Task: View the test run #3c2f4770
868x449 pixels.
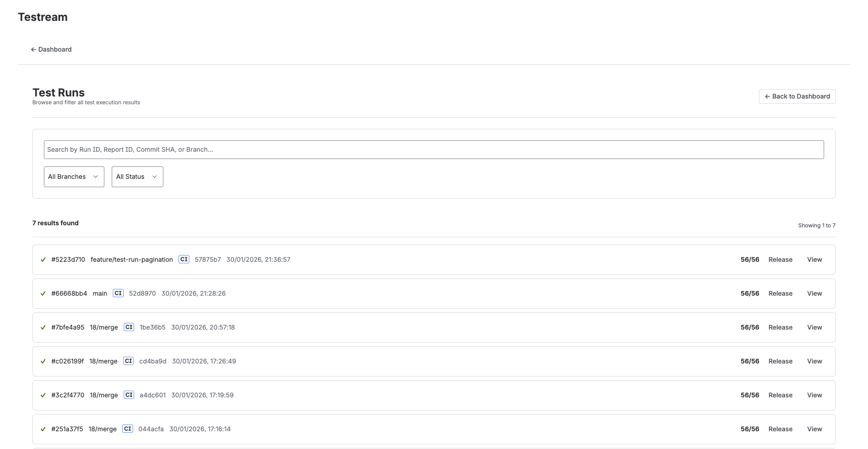Action: click(x=814, y=395)
